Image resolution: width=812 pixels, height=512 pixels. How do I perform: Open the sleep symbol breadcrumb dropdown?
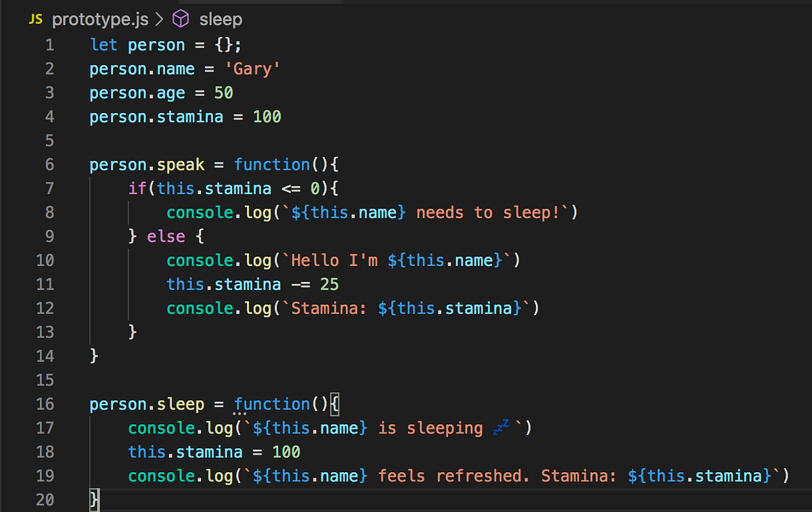220,19
